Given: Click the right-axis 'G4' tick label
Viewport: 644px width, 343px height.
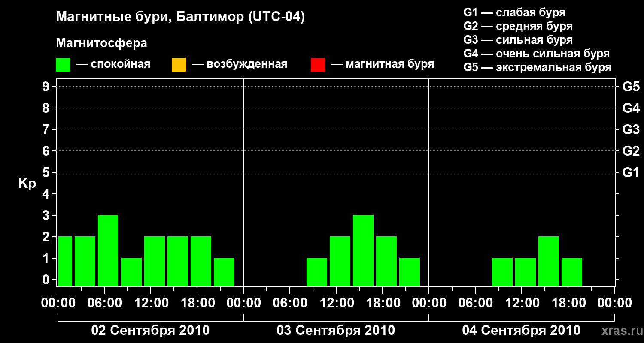Looking at the screenshot, I should pyautogui.click(x=631, y=108).
